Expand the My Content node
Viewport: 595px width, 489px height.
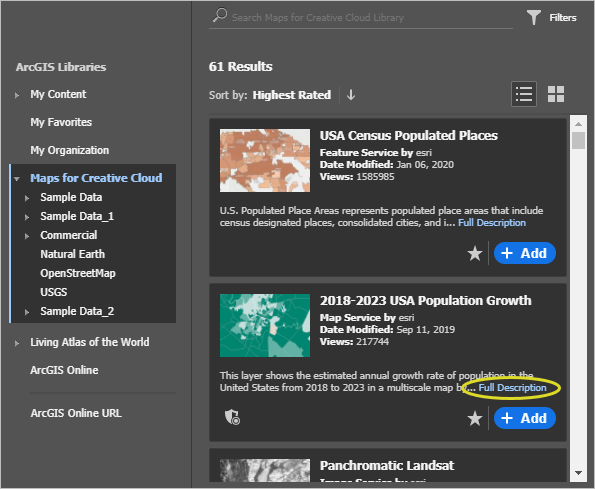click(x=17, y=95)
